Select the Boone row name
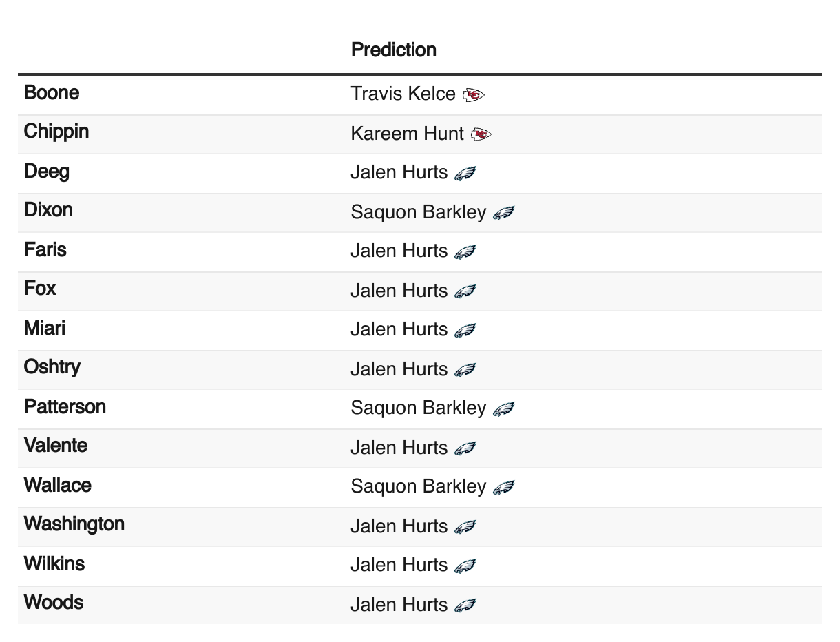Image resolution: width=840 pixels, height=642 pixels. (x=52, y=92)
